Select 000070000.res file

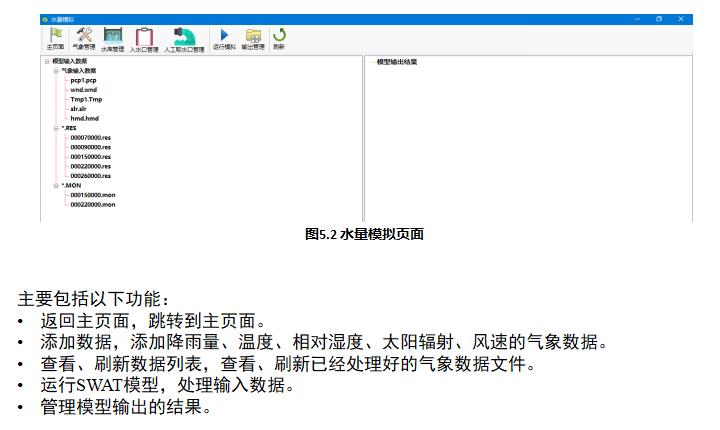[x=90, y=138]
